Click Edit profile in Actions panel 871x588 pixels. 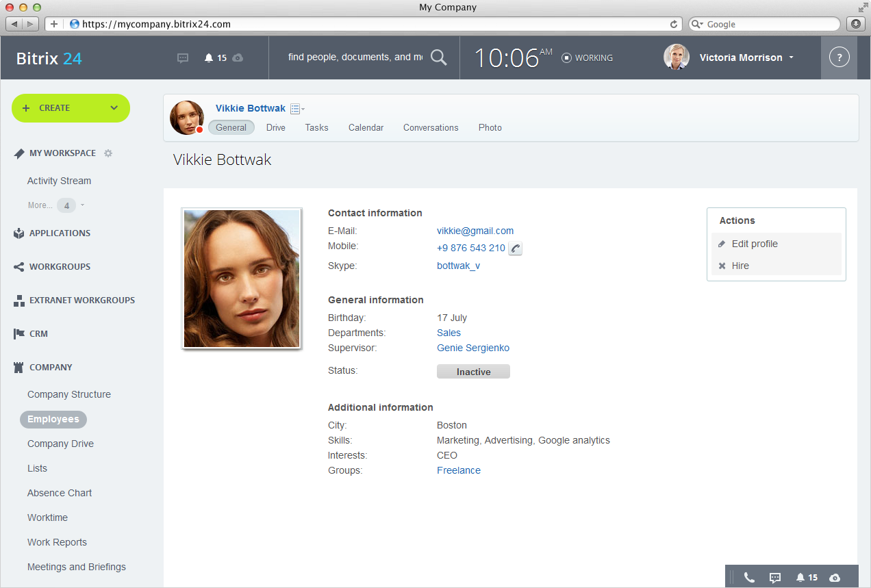754,244
